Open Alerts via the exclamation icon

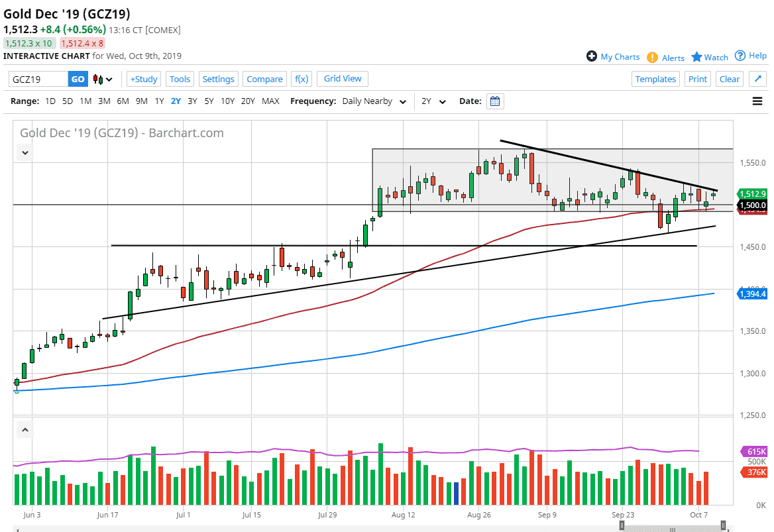652,58
